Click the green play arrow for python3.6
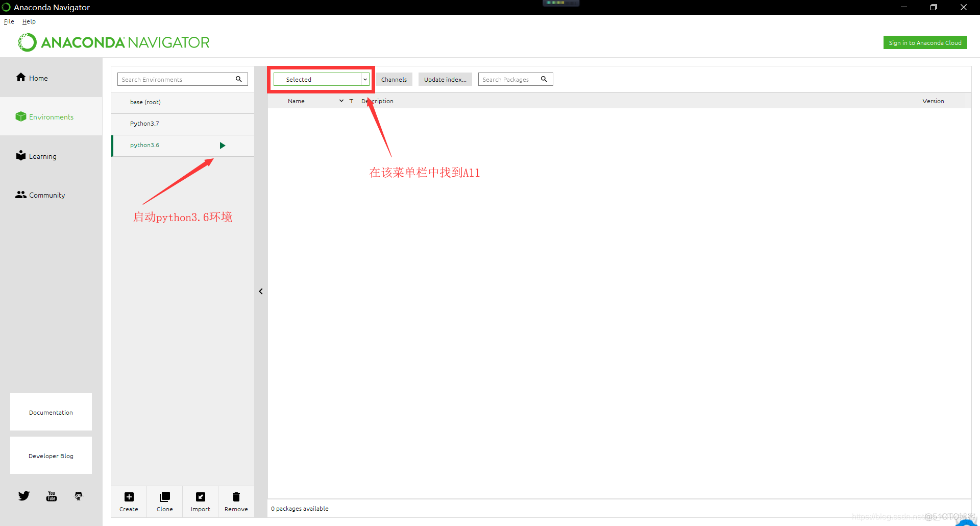Screen dimensions: 980x526 (223, 146)
